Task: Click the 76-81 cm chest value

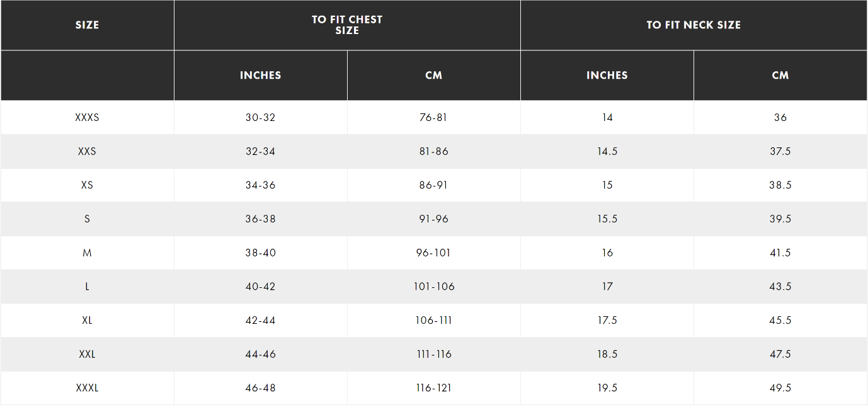Action: [x=434, y=118]
